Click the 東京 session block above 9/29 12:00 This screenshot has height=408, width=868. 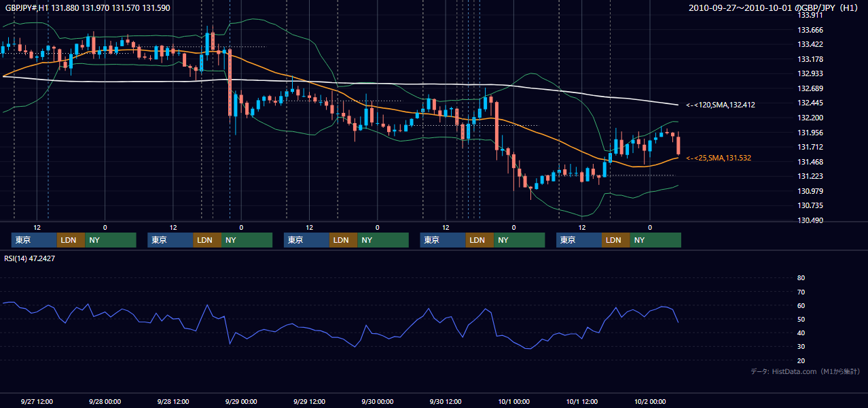tap(306, 240)
